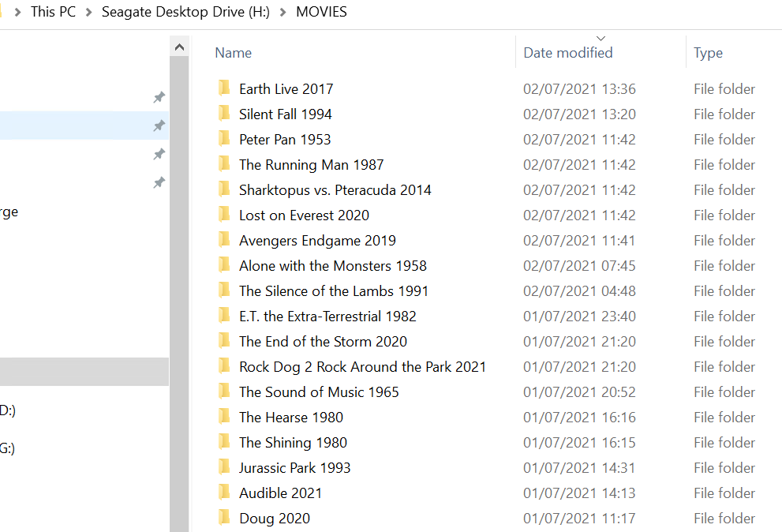Viewport: 782px width, 532px height.
Task: Click The Sound of Music 1965 name
Action: point(319,392)
